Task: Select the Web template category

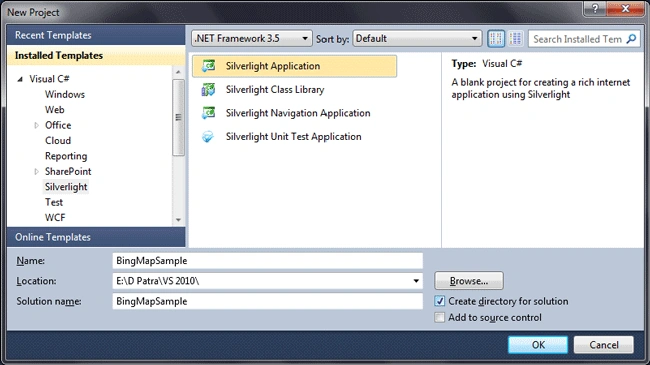Action: pyautogui.click(x=55, y=110)
